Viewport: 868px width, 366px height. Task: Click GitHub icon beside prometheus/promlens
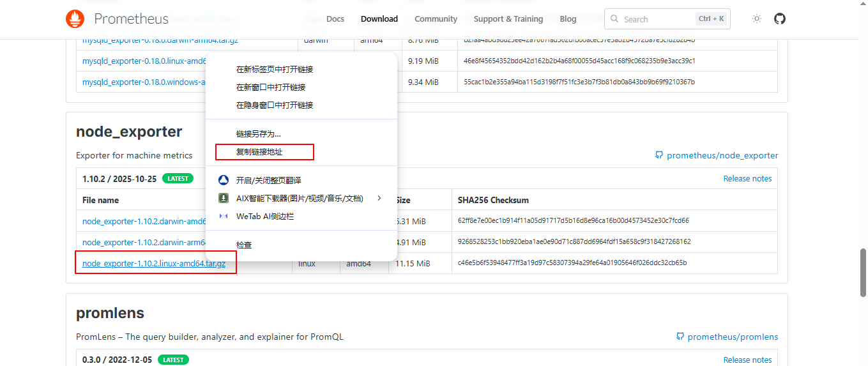tap(680, 337)
